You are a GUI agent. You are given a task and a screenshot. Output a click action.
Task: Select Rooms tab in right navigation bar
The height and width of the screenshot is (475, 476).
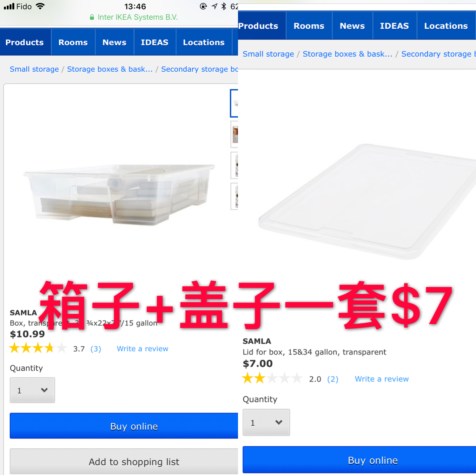[x=309, y=26]
